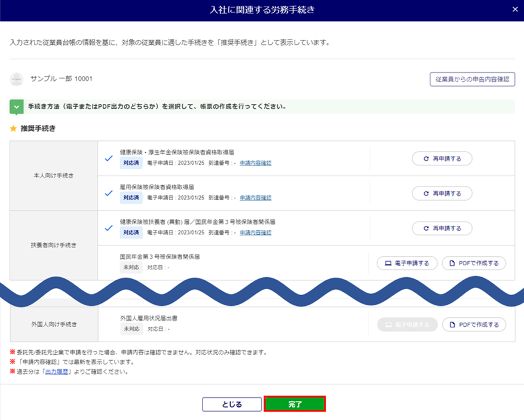Click checkmark for 雇用保険被保険者資格取得届
This screenshot has width=524, height=420.
[109, 193]
